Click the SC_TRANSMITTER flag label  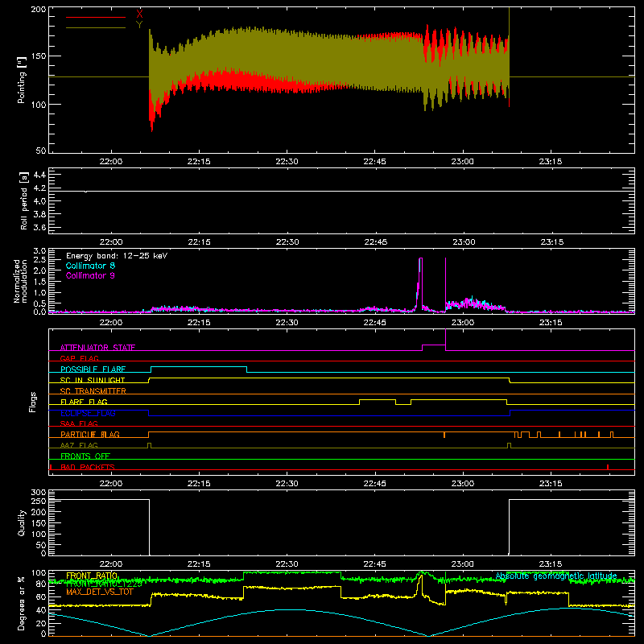[93, 391]
